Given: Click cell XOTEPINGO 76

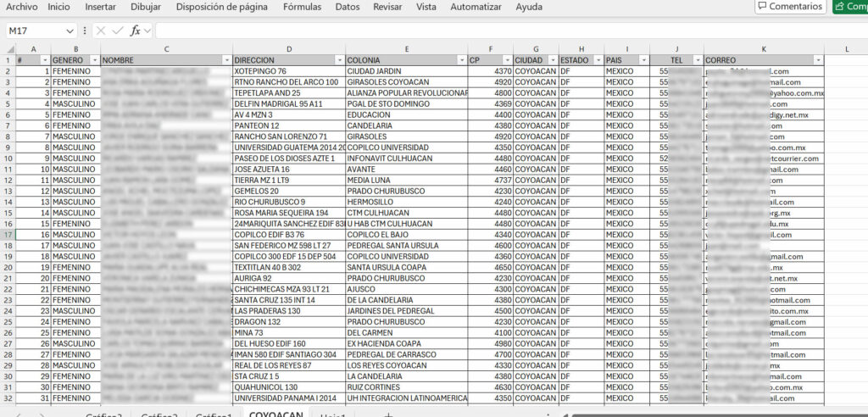Looking at the screenshot, I should pyautogui.click(x=288, y=71).
